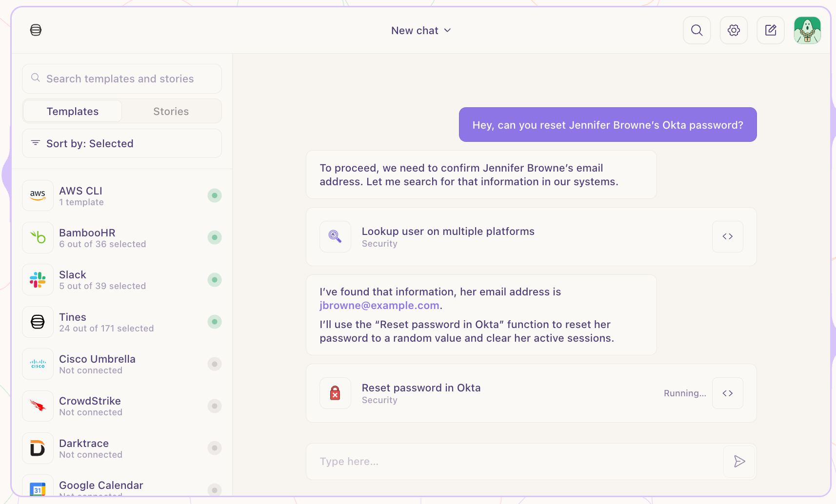
Task: Toggle the CrowdStrike connection indicator
Action: point(215,406)
